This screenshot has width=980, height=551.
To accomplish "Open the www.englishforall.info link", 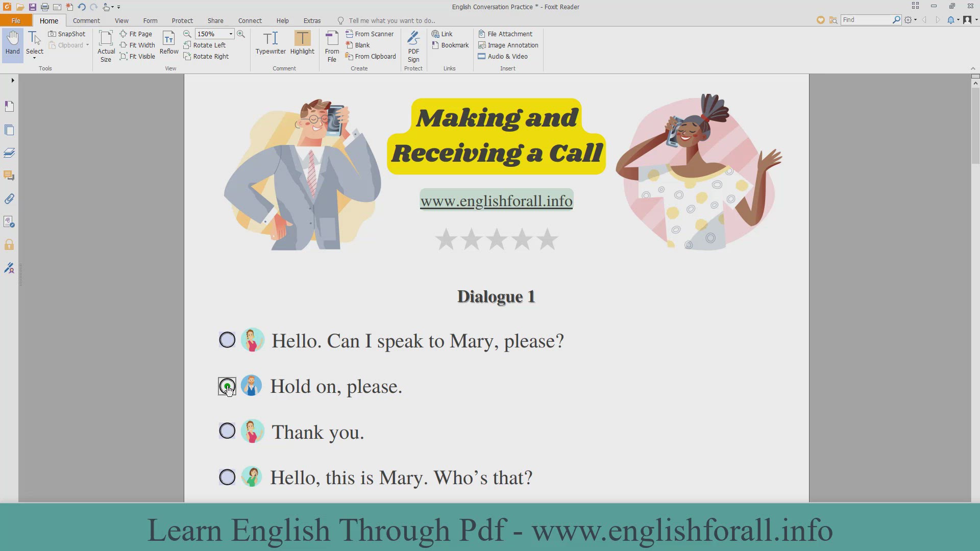I will [496, 201].
